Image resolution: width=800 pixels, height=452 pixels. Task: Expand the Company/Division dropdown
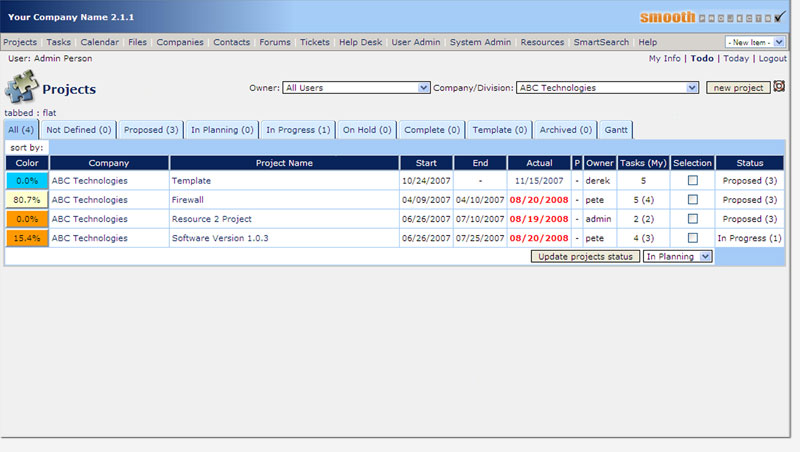pos(607,88)
